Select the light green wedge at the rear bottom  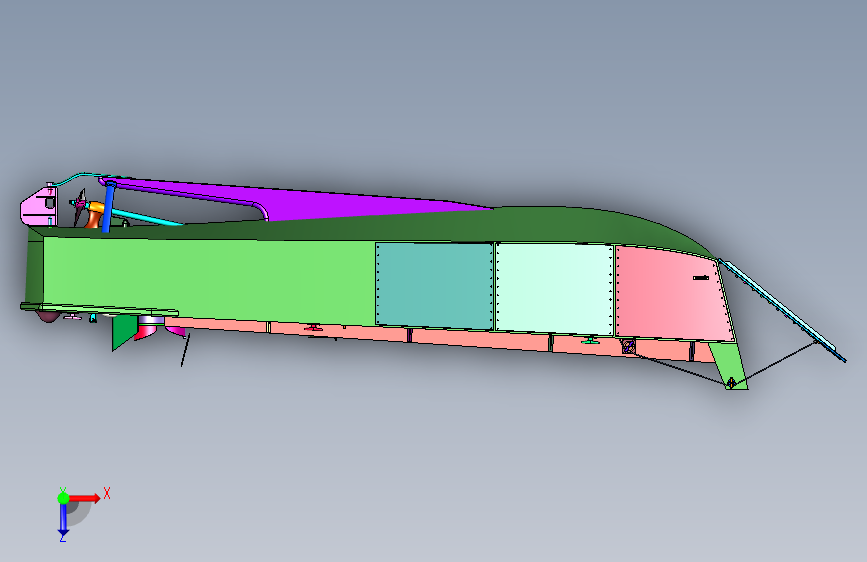coord(729,365)
